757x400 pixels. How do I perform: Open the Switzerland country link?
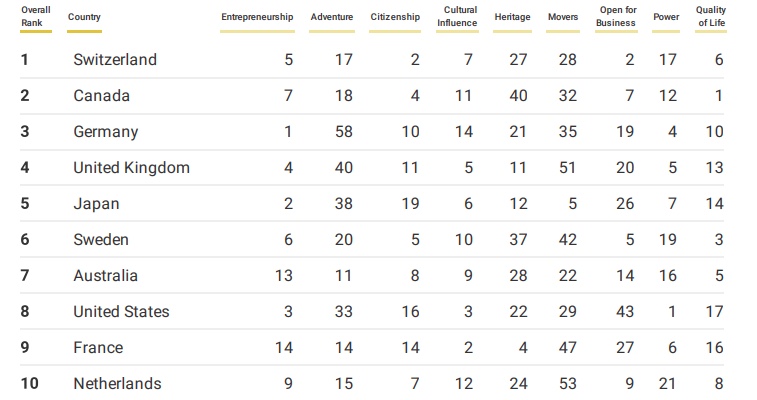tap(115, 60)
